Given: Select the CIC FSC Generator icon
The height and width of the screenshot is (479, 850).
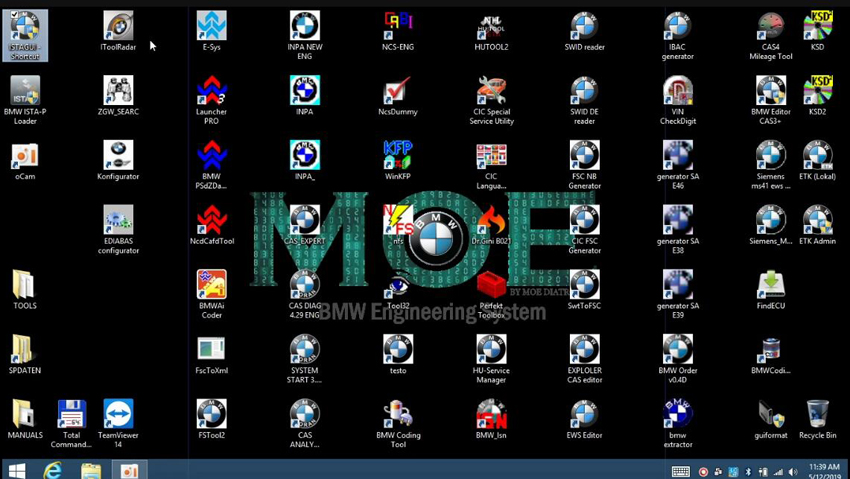Looking at the screenshot, I should click(x=584, y=230).
